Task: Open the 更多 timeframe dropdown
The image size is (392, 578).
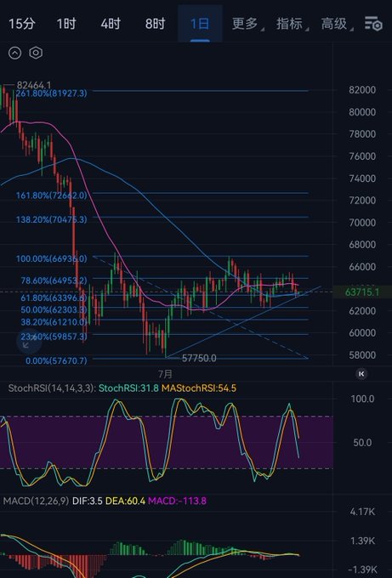Action: pos(247,24)
